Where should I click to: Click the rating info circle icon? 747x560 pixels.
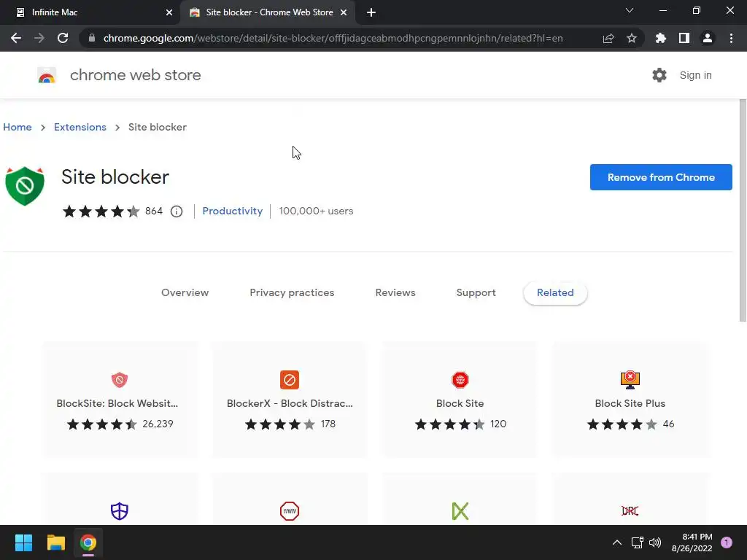tap(177, 211)
